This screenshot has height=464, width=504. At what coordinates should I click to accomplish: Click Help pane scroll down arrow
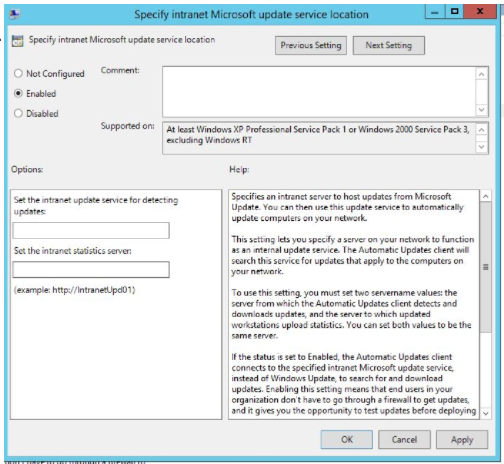(486, 413)
